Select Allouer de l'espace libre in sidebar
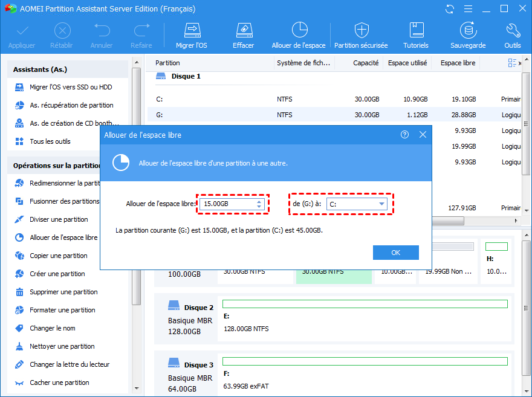This screenshot has height=397, width=532. tap(57, 237)
